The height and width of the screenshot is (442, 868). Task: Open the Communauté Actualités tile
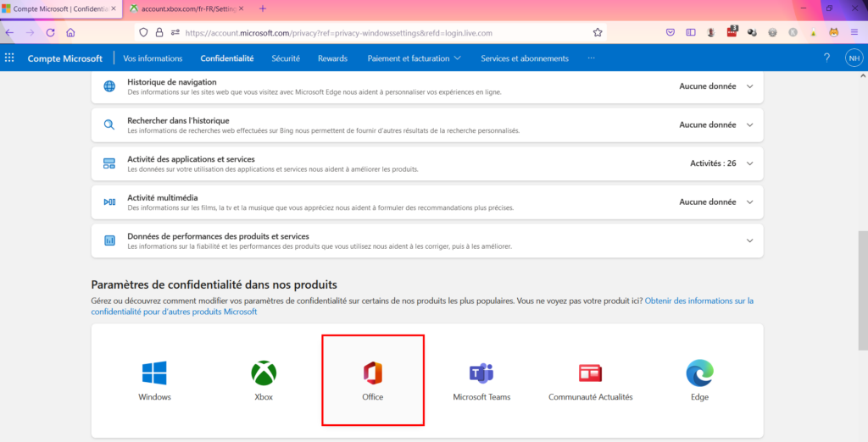tap(590, 380)
